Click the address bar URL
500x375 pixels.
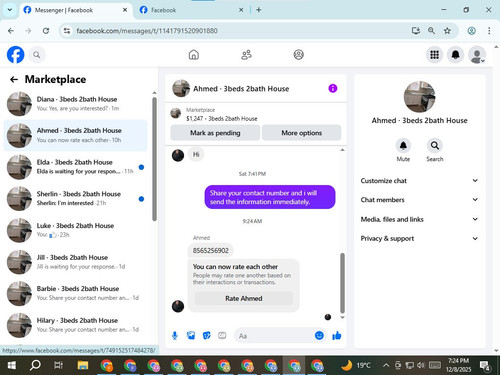click(x=147, y=31)
